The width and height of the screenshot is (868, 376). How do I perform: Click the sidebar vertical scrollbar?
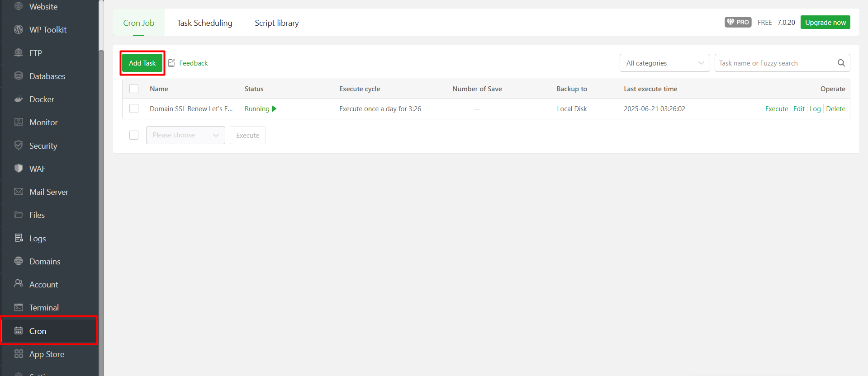(x=101, y=181)
